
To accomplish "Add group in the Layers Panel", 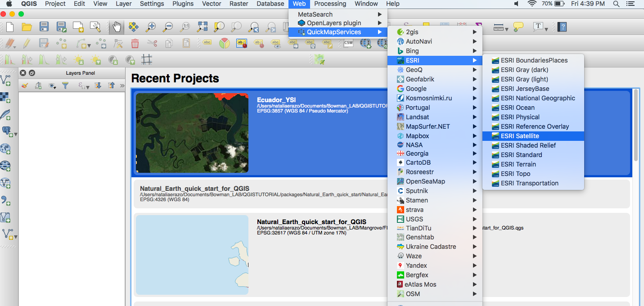I will [x=38, y=85].
